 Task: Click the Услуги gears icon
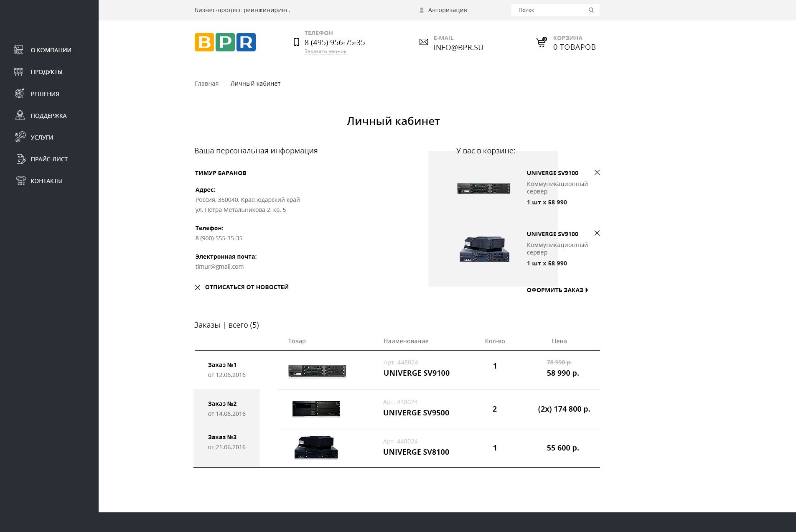pos(20,137)
